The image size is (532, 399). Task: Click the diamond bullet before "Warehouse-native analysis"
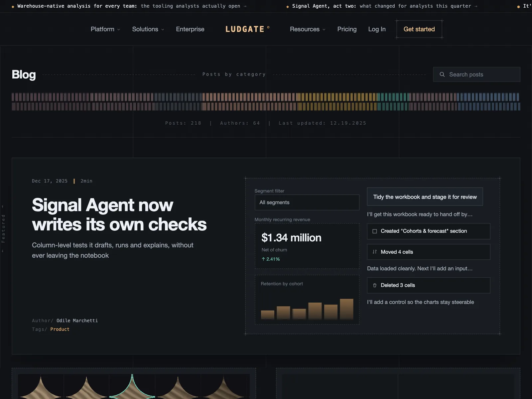coord(13,6)
